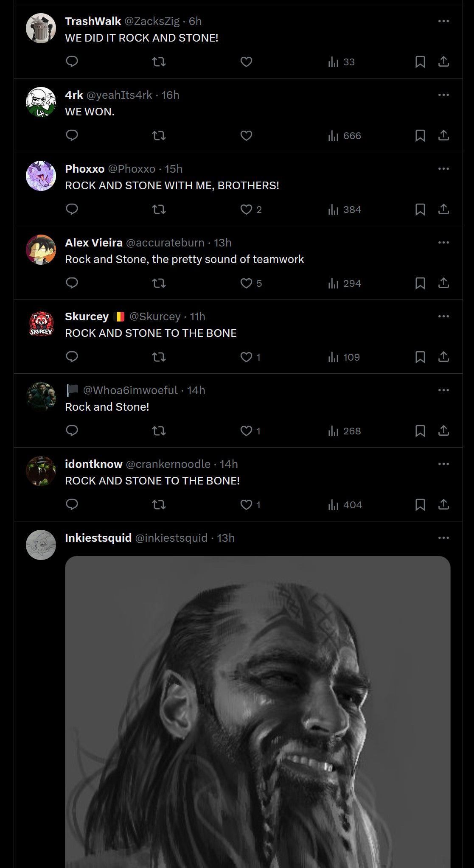Repost Alex Vieira's tweet

pyautogui.click(x=159, y=283)
